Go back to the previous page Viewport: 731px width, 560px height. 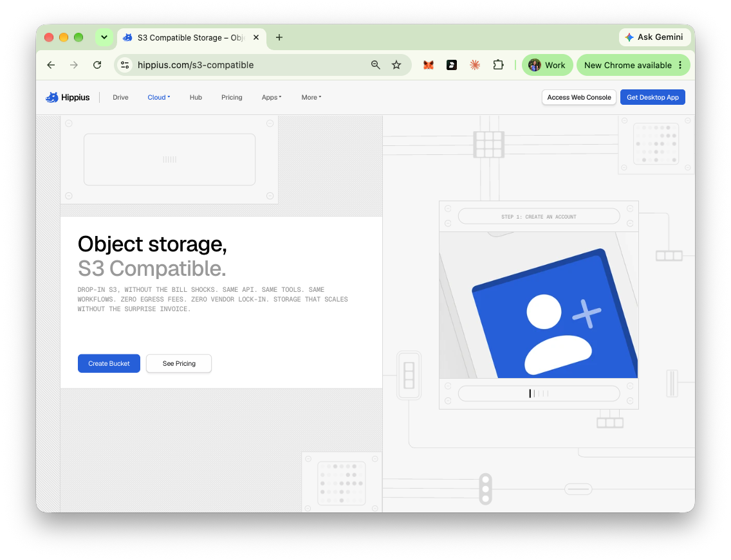click(51, 65)
